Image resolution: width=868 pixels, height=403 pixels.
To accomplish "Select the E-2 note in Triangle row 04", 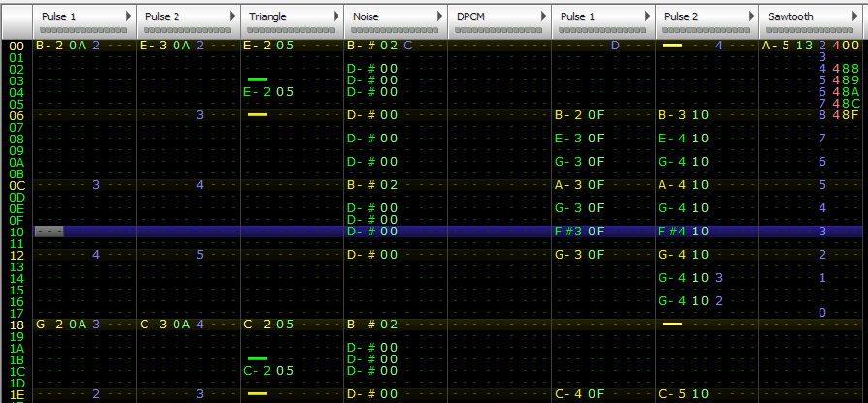I will tap(257, 92).
